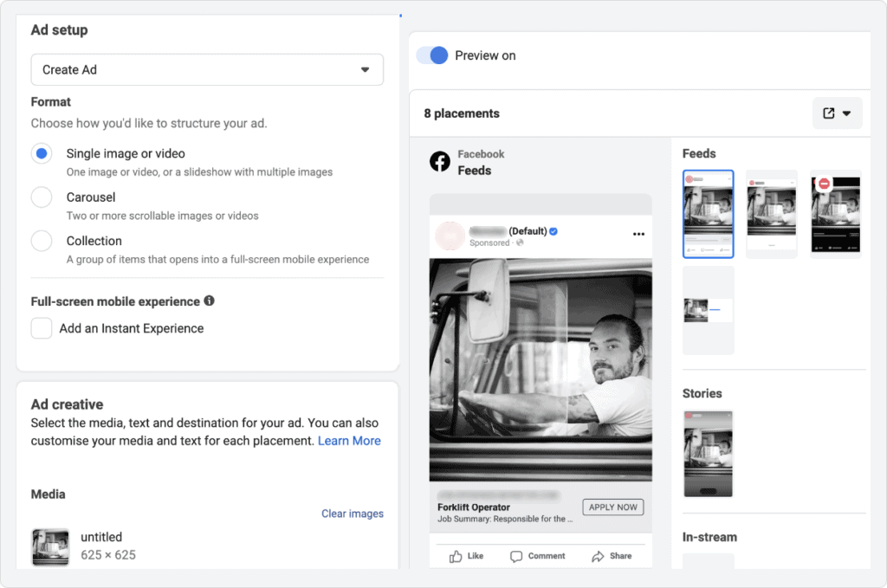Enable Add an Instant Experience checkbox
Viewport: 887px width, 588px height.
tap(42, 328)
